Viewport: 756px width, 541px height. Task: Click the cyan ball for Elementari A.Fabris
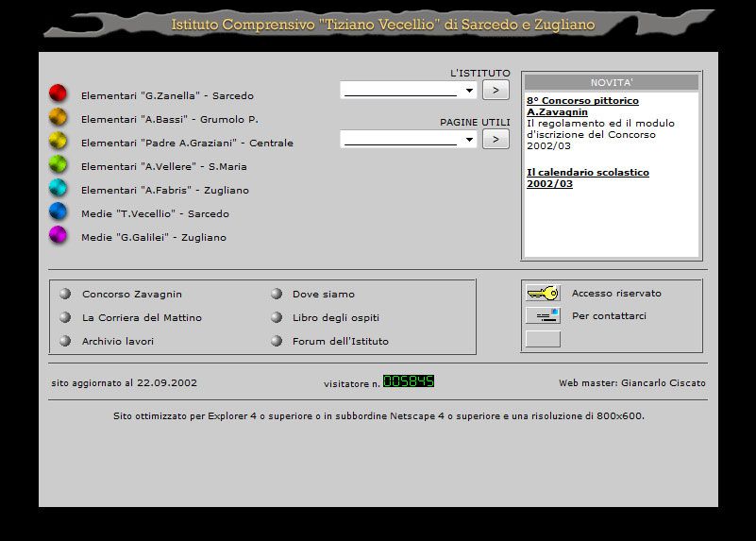58,188
